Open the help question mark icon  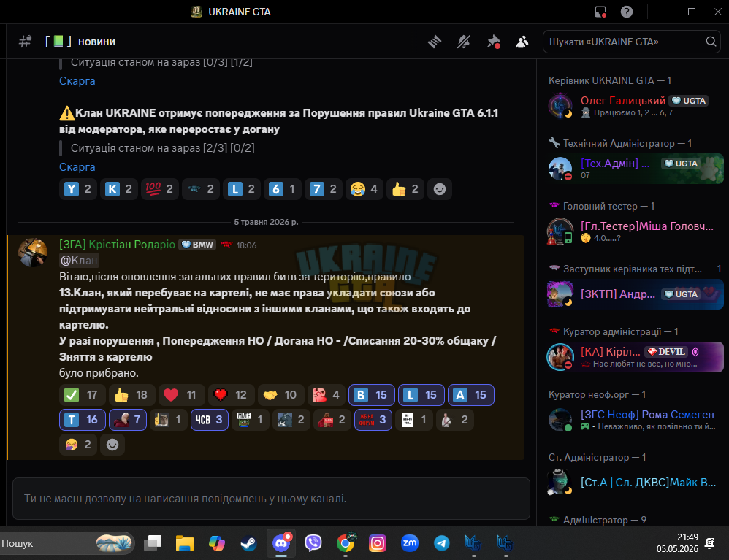[626, 12]
